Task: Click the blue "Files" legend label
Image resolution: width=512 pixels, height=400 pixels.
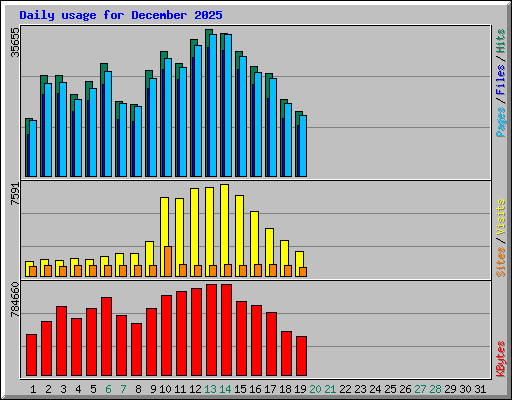Action: 500,80
